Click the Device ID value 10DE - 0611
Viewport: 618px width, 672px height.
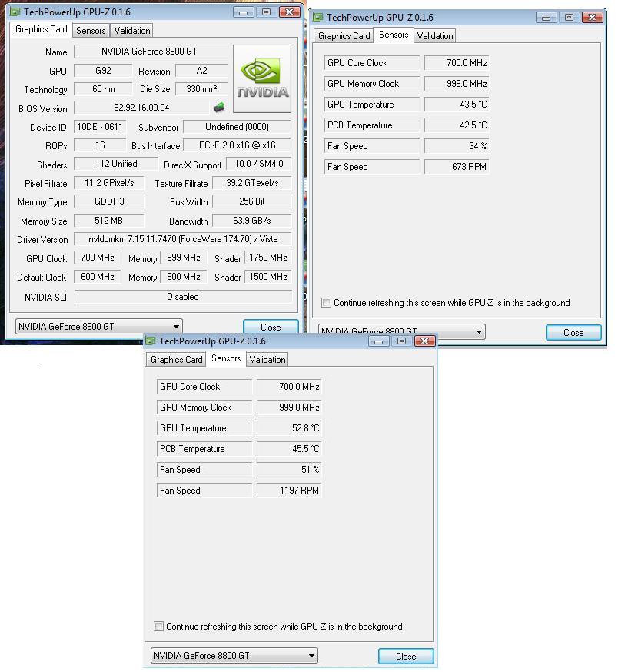pyautogui.click(x=100, y=126)
